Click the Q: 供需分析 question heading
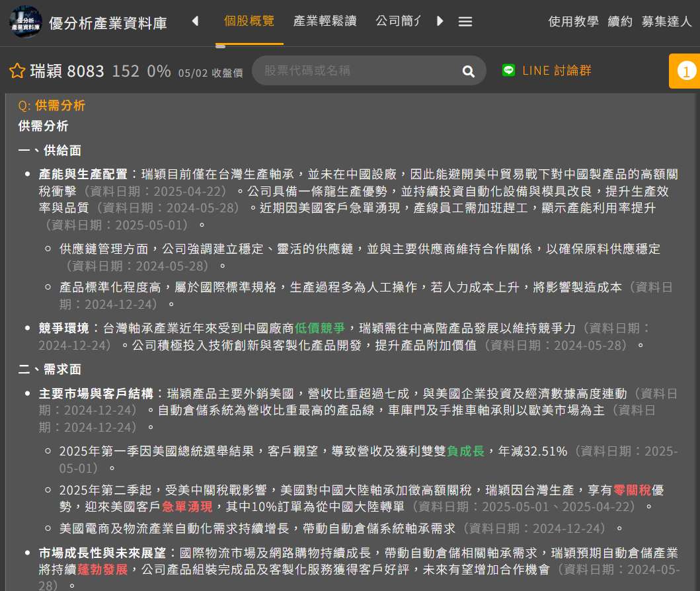The height and width of the screenshot is (591, 700). click(52, 105)
